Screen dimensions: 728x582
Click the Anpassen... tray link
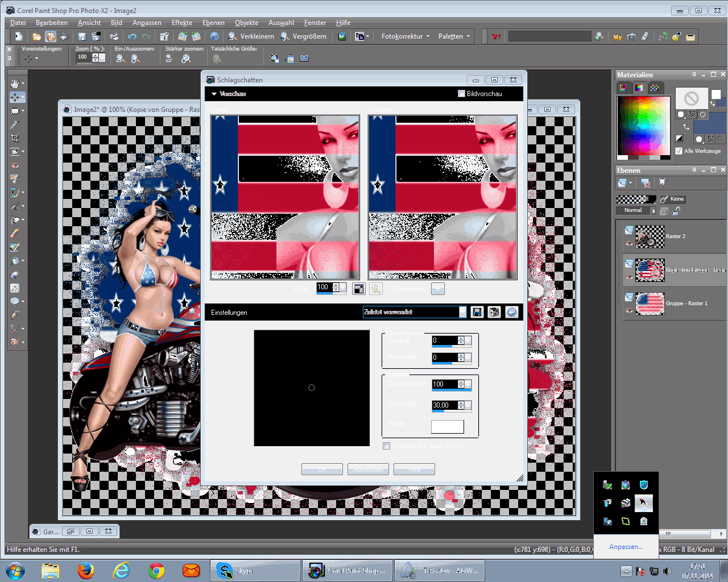tap(626, 547)
